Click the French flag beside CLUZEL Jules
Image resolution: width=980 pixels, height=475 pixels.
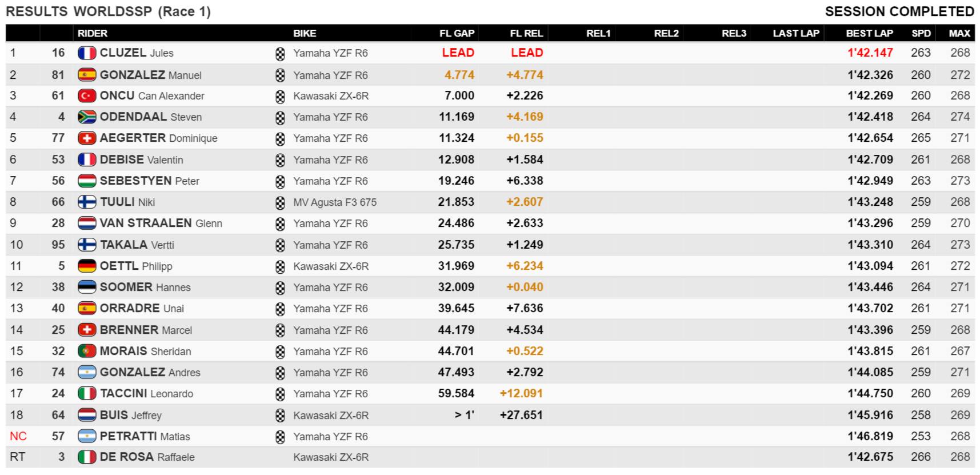point(87,53)
